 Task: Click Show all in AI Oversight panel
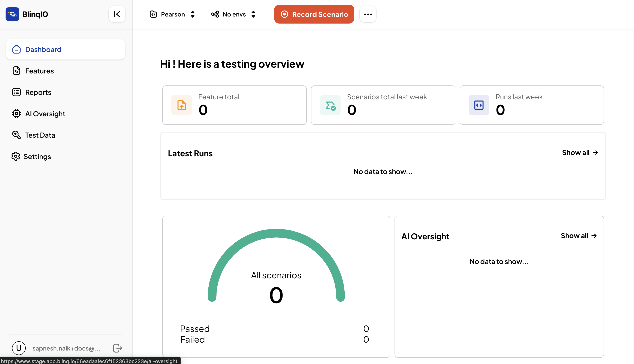point(579,236)
